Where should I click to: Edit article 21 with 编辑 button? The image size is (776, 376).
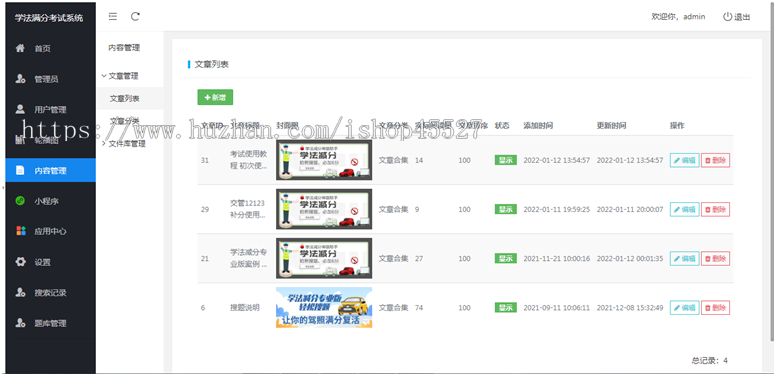684,258
